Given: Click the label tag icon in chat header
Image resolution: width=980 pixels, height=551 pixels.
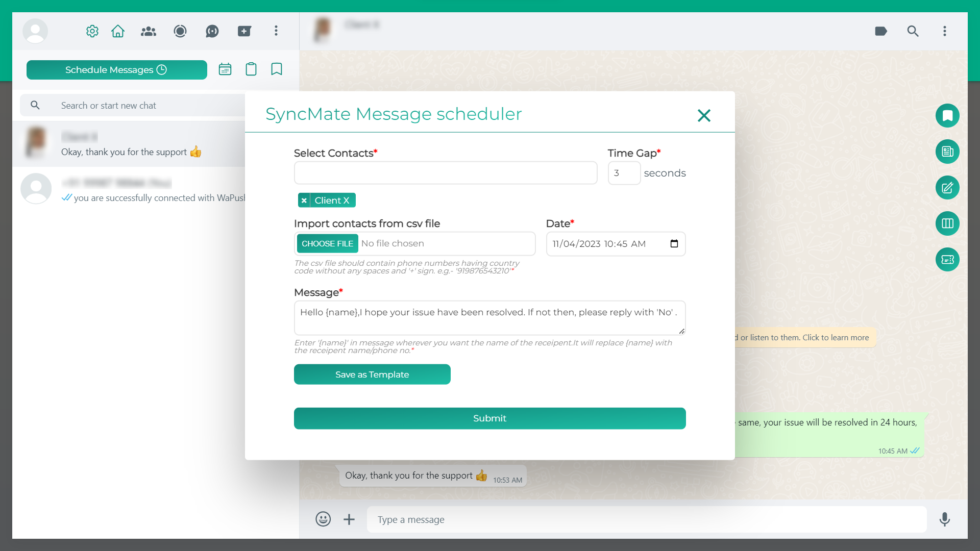Looking at the screenshot, I should [881, 31].
